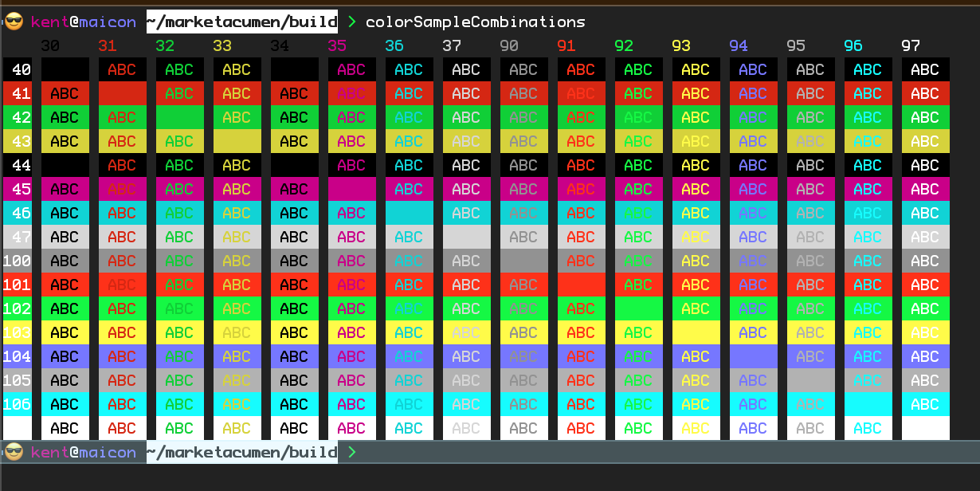The width and height of the screenshot is (980, 491).
Task: Click the gray row label 100
Action: [x=17, y=261]
